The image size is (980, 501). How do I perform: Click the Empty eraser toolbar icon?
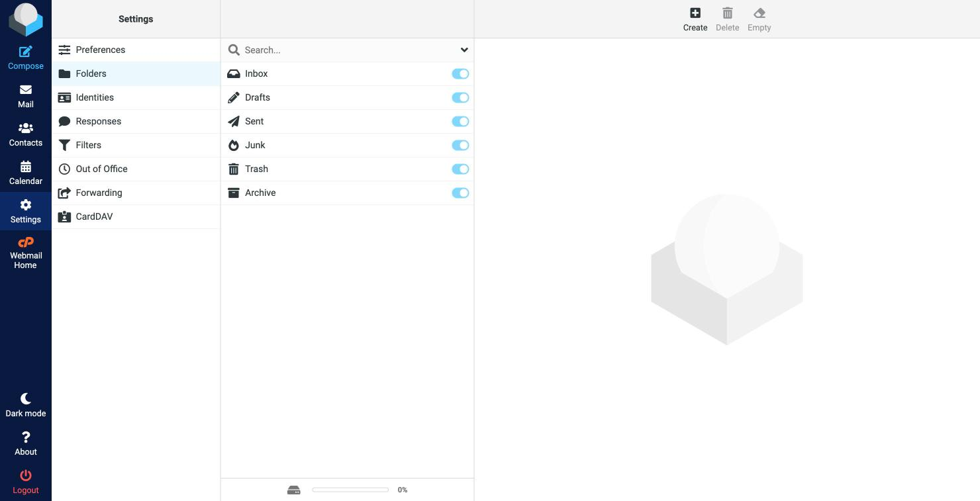coord(759,13)
